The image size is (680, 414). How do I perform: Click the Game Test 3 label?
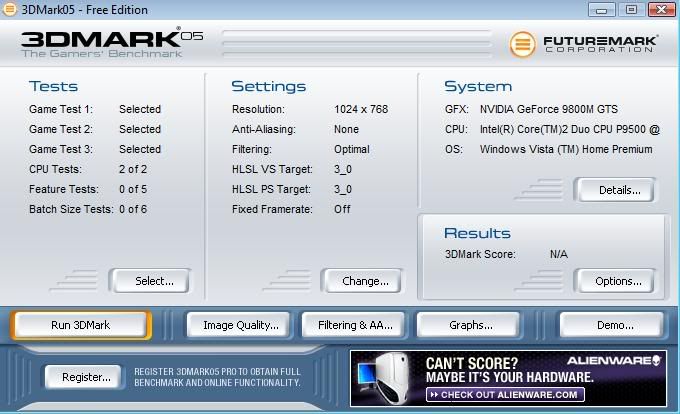pos(61,149)
